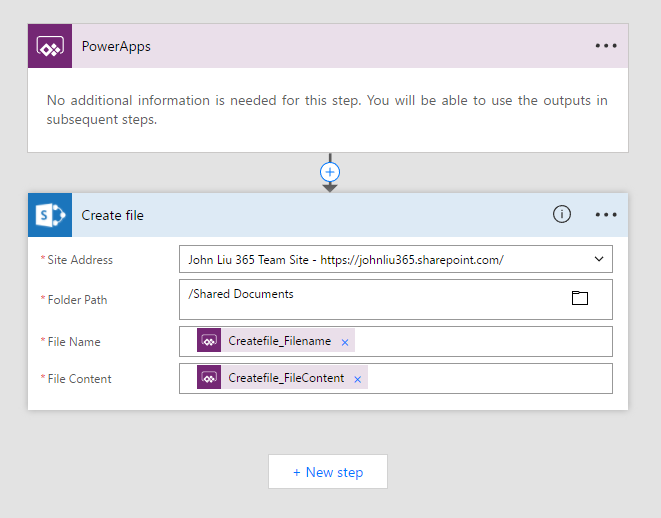
Task: Expand the PowerApps card via its title
Action: point(116,46)
